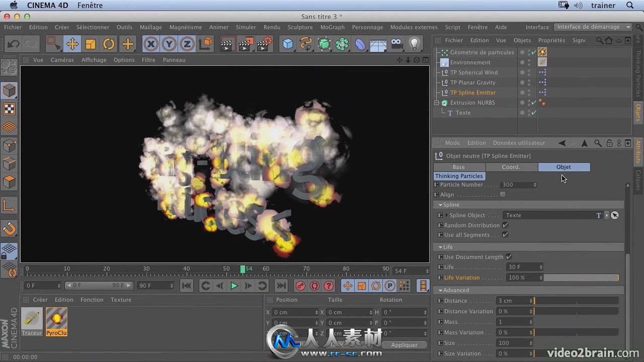Click the Distance slider bar
644x362 pixels.
click(576, 301)
